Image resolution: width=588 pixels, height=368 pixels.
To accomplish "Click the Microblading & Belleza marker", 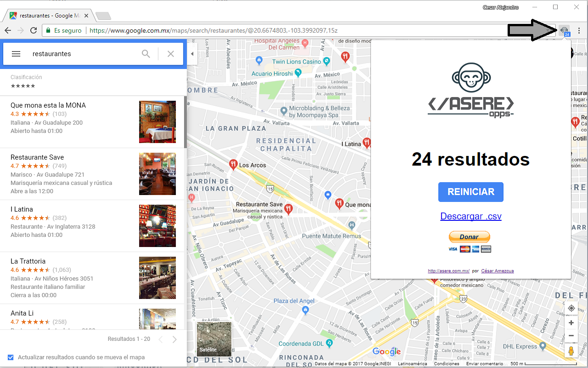I will pyautogui.click(x=284, y=110).
